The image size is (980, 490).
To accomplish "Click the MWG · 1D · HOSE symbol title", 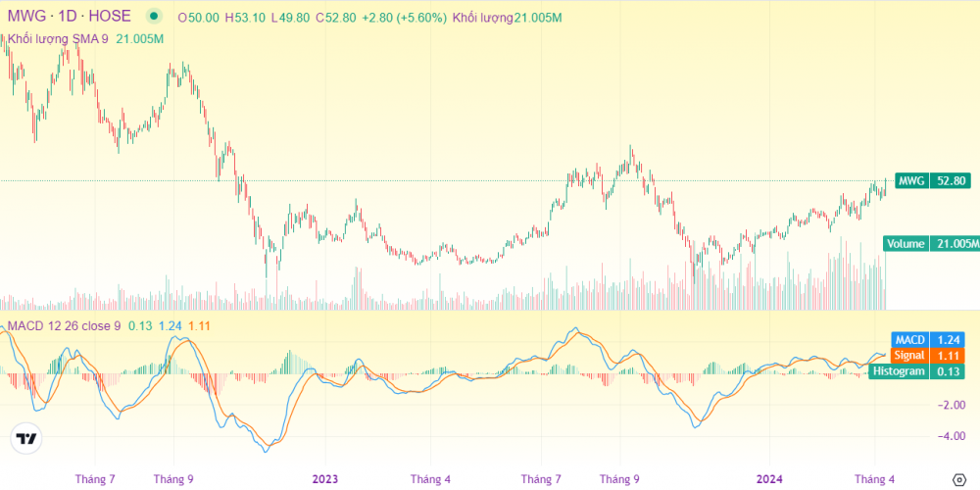I will [70, 17].
